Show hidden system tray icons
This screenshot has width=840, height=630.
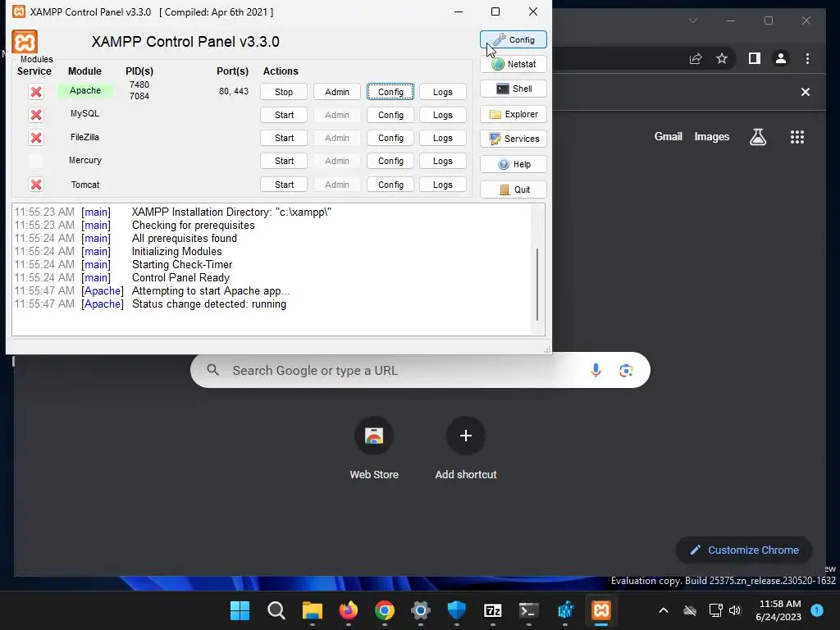(663, 610)
